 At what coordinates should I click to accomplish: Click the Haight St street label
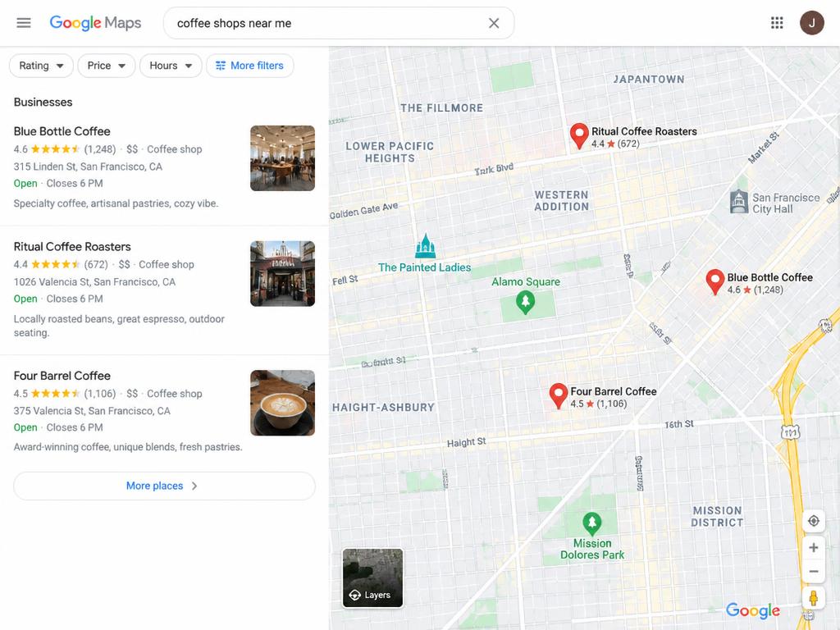467,442
